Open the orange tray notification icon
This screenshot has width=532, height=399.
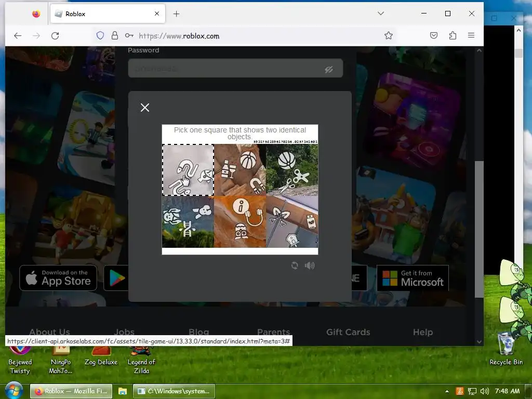[460, 391]
